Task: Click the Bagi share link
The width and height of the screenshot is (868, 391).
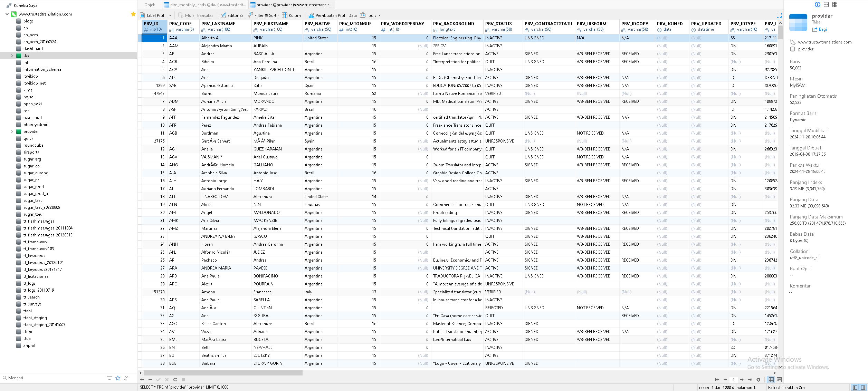Action: 820,29
